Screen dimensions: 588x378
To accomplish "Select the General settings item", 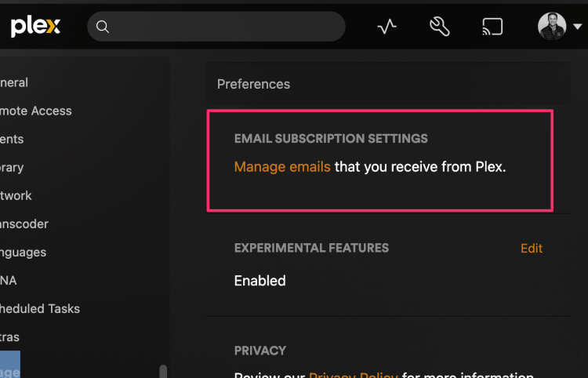I will click(x=14, y=82).
